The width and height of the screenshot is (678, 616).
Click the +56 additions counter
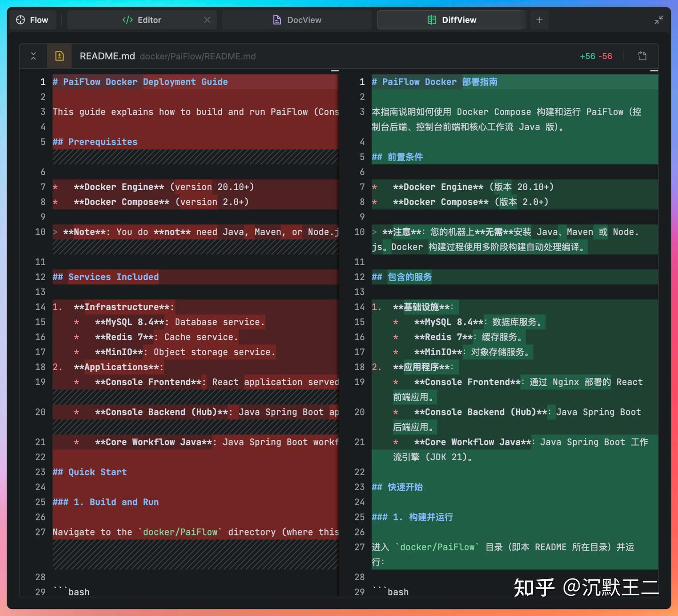tap(588, 56)
